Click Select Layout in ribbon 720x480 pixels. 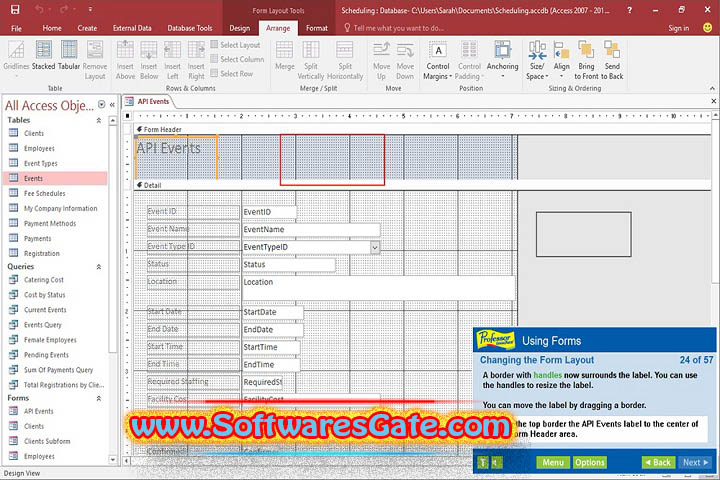[235, 45]
